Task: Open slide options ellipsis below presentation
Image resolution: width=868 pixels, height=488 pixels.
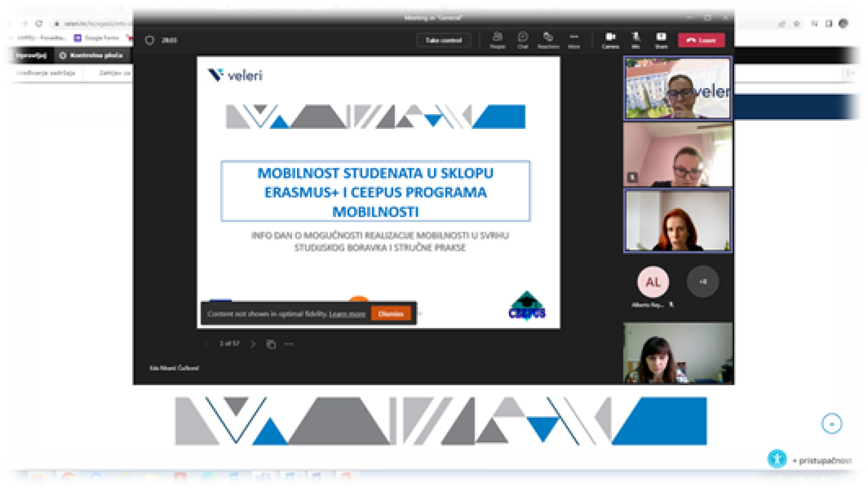Action: point(289,344)
